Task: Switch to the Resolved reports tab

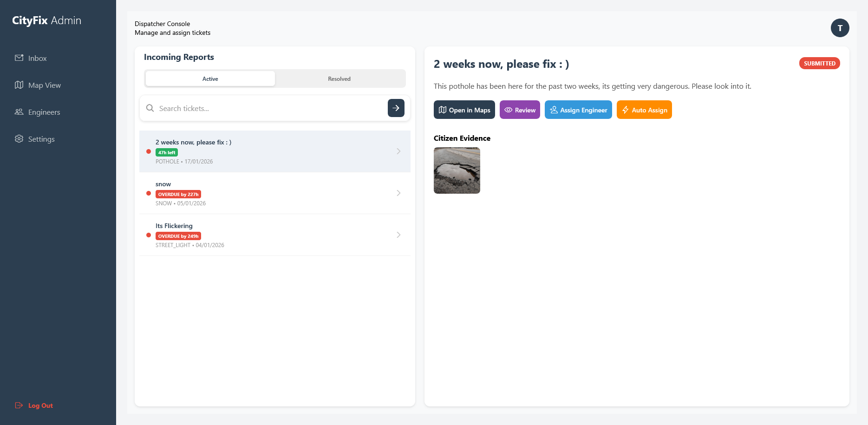Action: [339, 79]
